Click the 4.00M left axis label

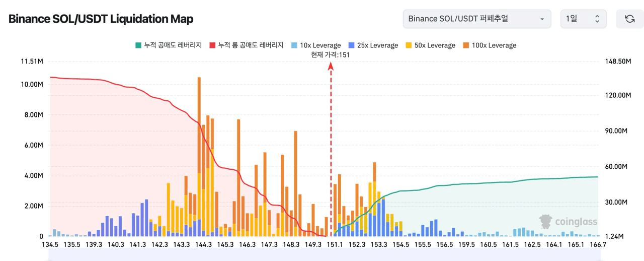(34, 176)
